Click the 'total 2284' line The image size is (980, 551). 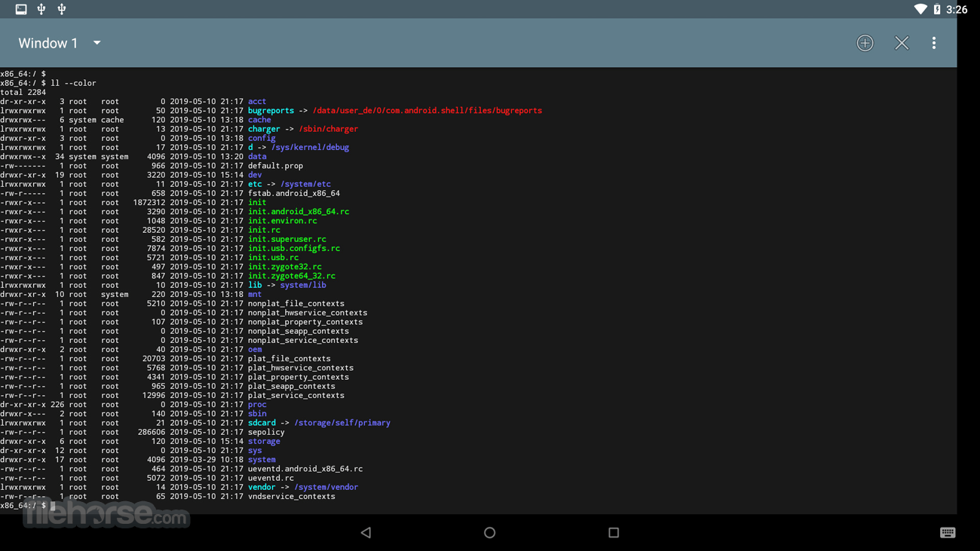(23, 92)
